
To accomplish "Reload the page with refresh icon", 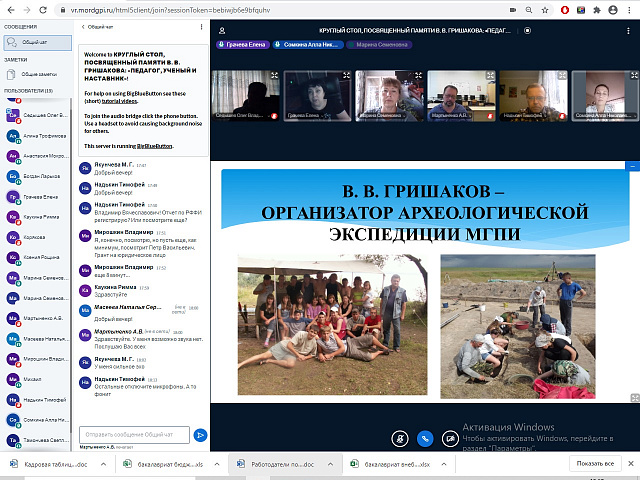I will 43,10.
